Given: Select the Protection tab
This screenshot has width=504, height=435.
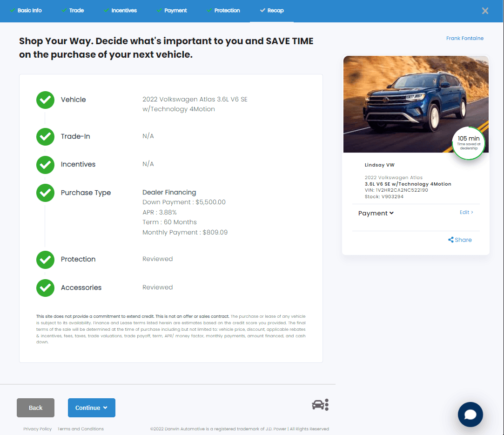Looking at the screenshot, I should pos(223,11).
